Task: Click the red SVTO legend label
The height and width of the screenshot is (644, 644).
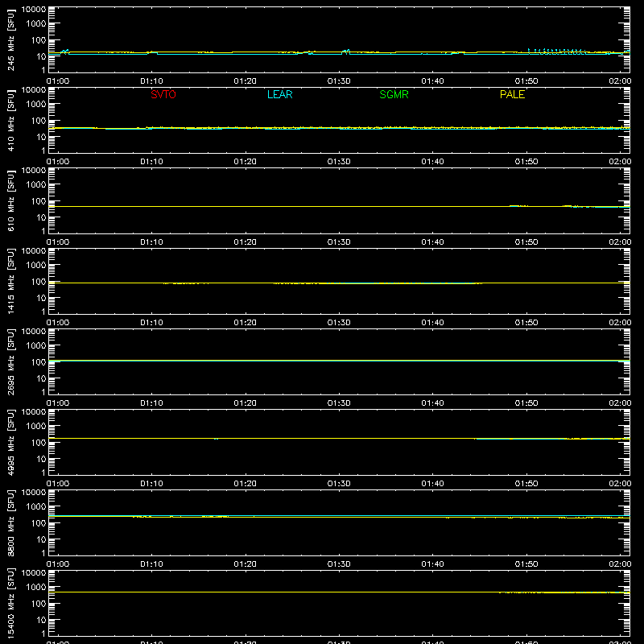Action: 163,94
